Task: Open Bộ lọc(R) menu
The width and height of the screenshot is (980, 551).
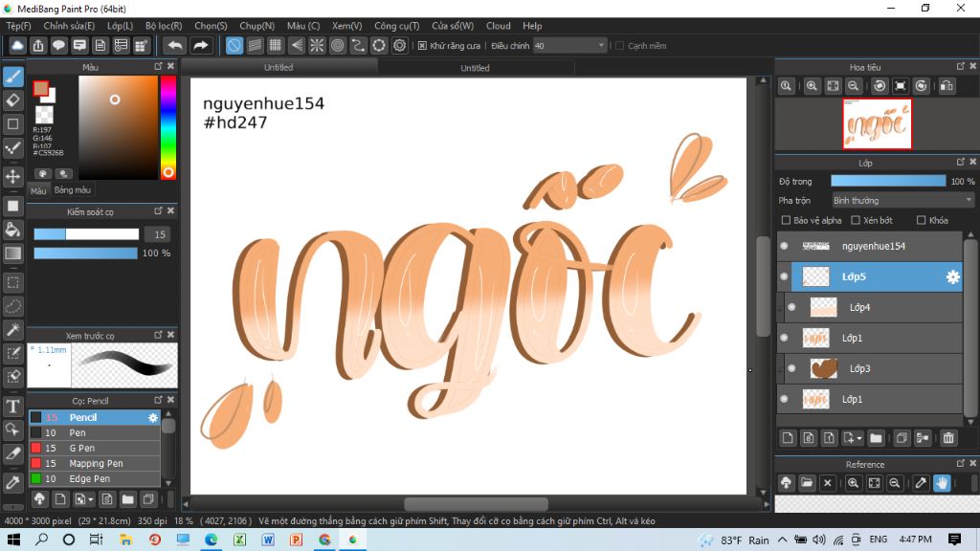Action: click(x=164, y=26)
